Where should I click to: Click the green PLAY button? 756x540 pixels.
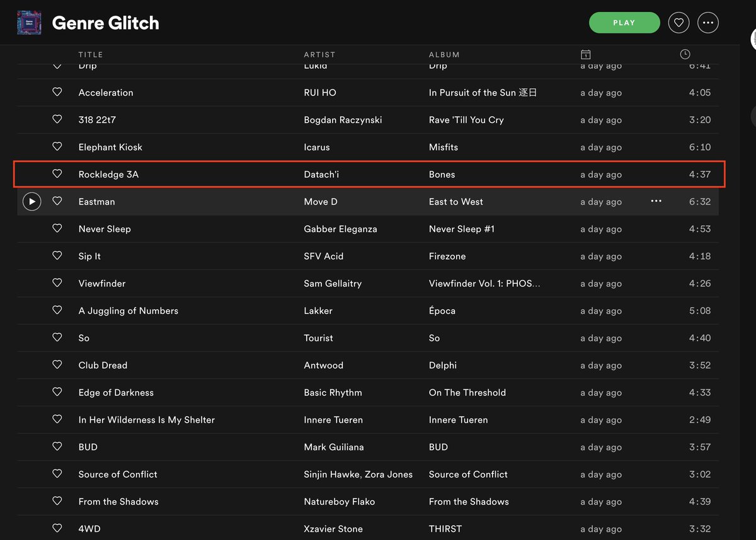[x=624, y=23]
